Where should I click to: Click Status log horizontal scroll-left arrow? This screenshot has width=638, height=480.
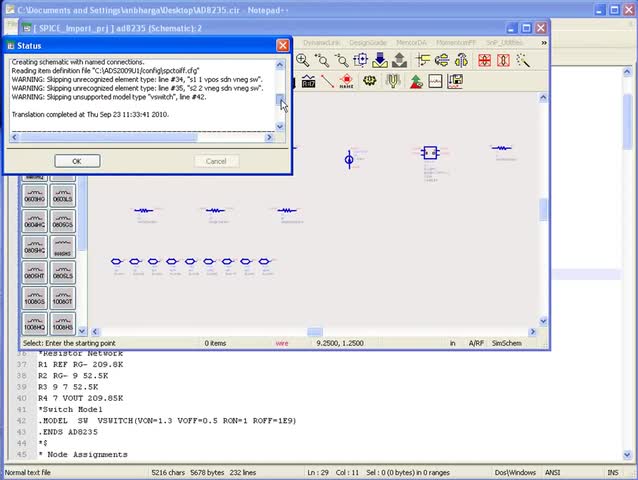point(15,137)
